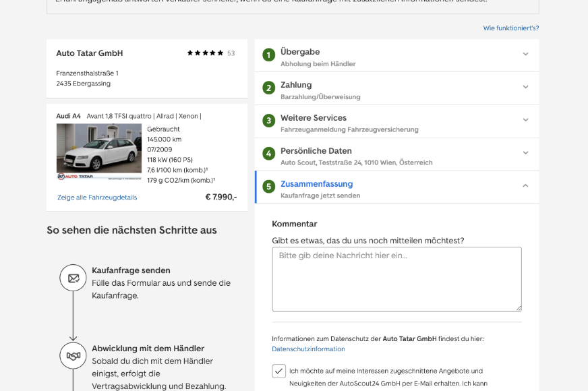Viewport: 588px width, 391px height.
Task: Select the Zusammenfassung step header
Action: click(396, 187)
